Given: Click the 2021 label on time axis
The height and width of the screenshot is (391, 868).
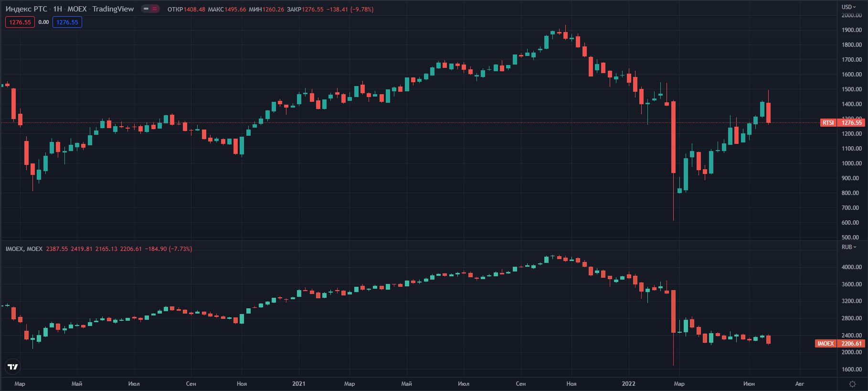Looking at the screenshot, I should coord(299,383).
